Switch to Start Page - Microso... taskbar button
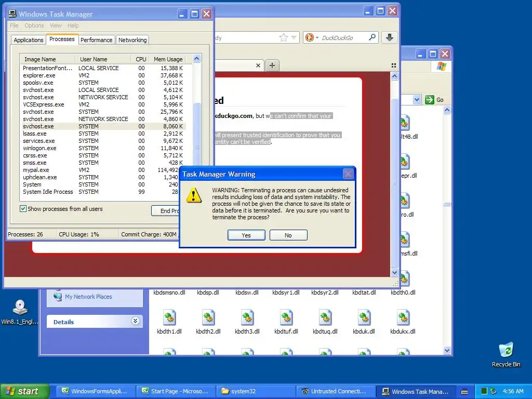This screenshot has height=399, width=532. [x=176, y=391]
